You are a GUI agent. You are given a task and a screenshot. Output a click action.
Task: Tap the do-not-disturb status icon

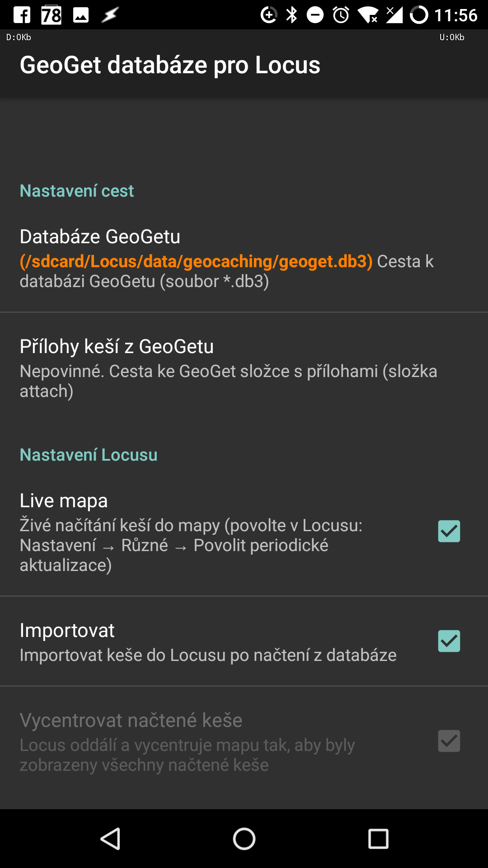(315, 15)
